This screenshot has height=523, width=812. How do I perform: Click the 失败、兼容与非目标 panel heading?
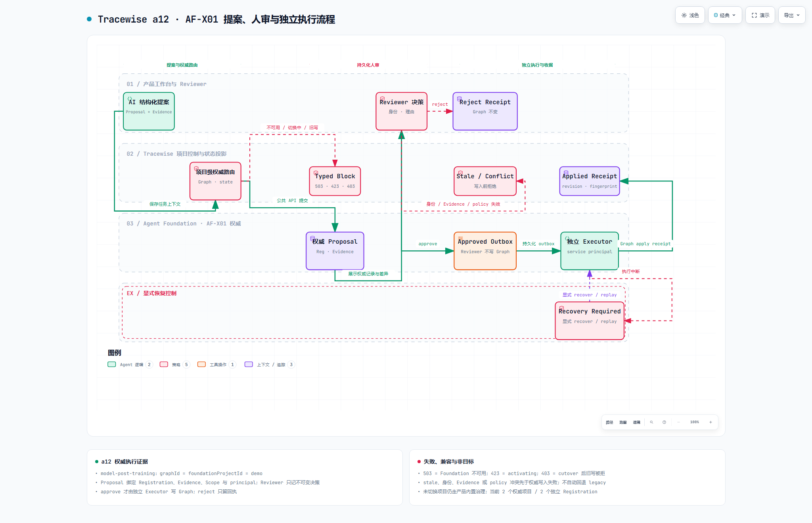[x=449, y=462]
